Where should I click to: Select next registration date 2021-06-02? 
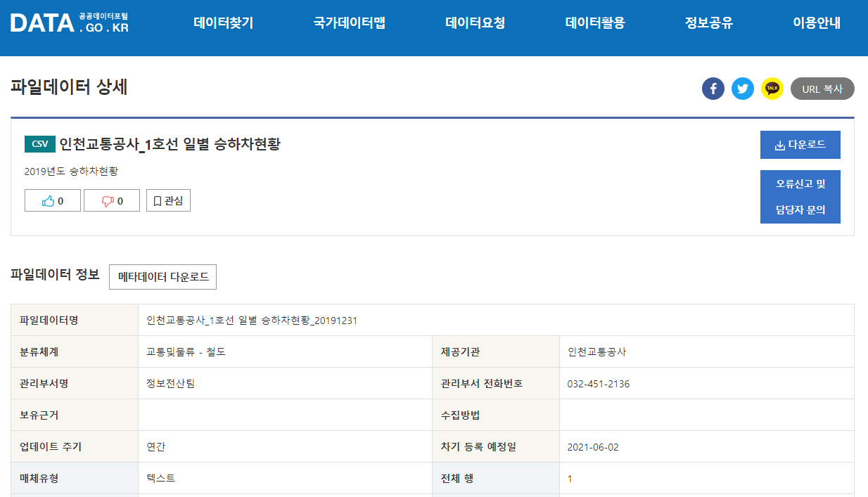pos(593,447)
